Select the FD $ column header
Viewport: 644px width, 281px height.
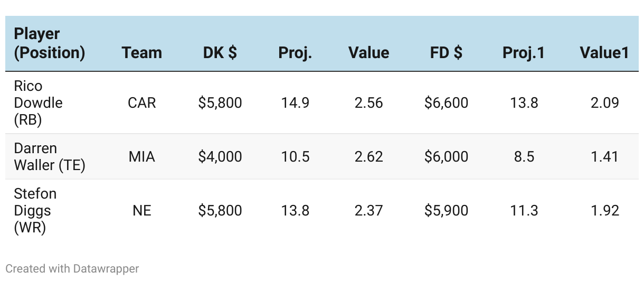(x=446, y=53)
